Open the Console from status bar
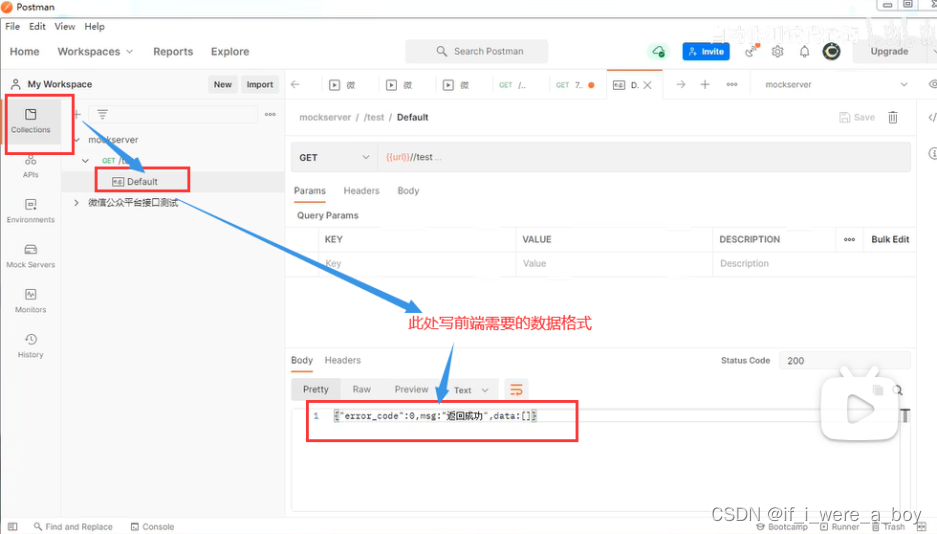 (x=152, y=526)
